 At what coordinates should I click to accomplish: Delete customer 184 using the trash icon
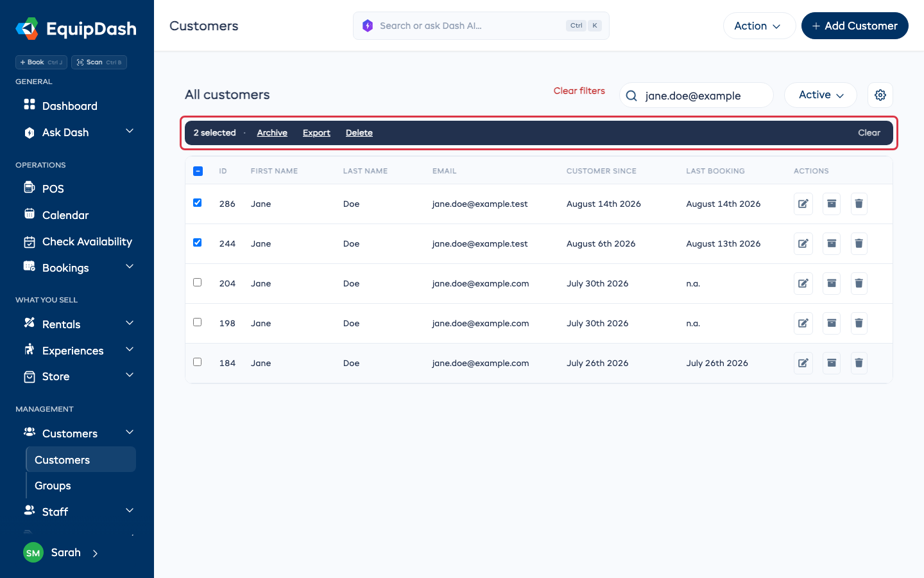coord(859,363)
